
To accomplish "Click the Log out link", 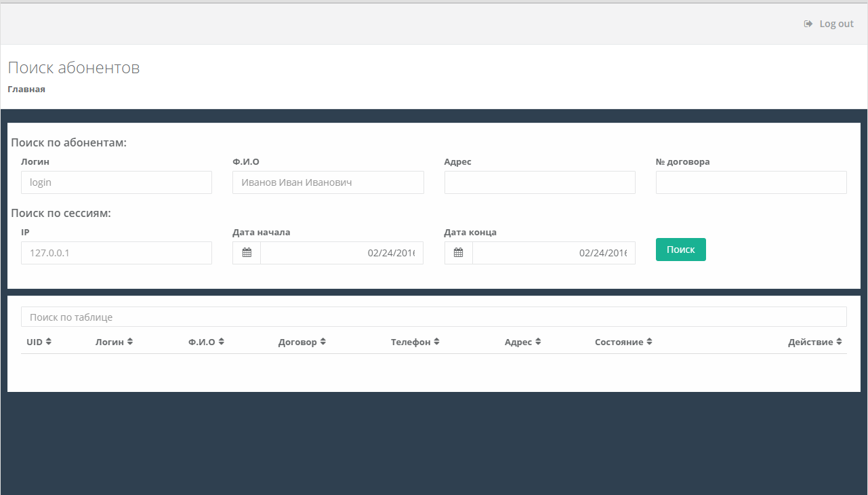I will (x=836, y=24).
